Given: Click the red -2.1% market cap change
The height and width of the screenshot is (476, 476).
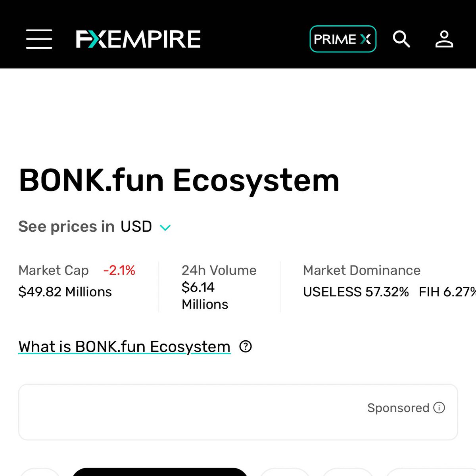Looking at the screenshot, I should (x=119, y=271).
